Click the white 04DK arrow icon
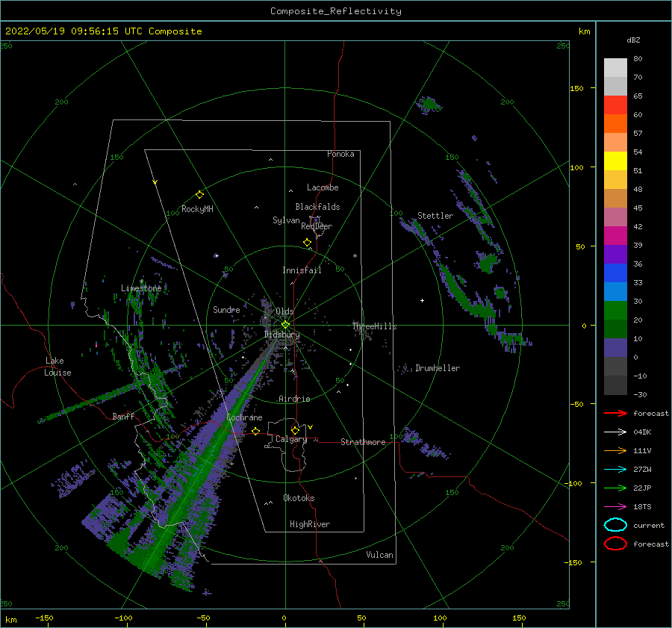 (615, 432)
